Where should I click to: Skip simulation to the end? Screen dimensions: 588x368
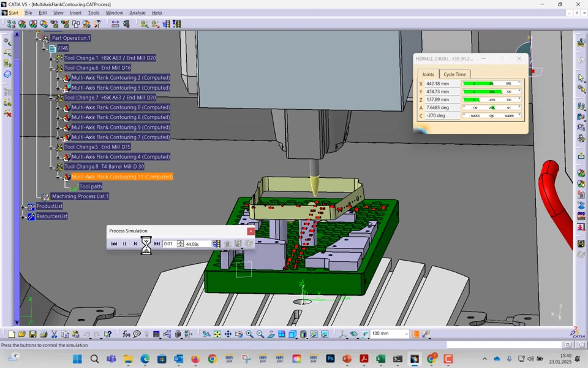click(x=157, y=243)
